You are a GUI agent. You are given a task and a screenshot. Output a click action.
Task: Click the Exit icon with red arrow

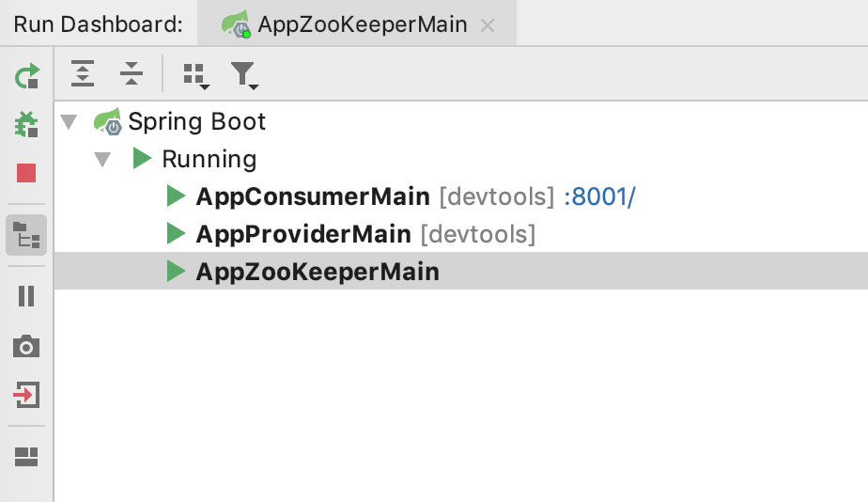pos(26,395)
